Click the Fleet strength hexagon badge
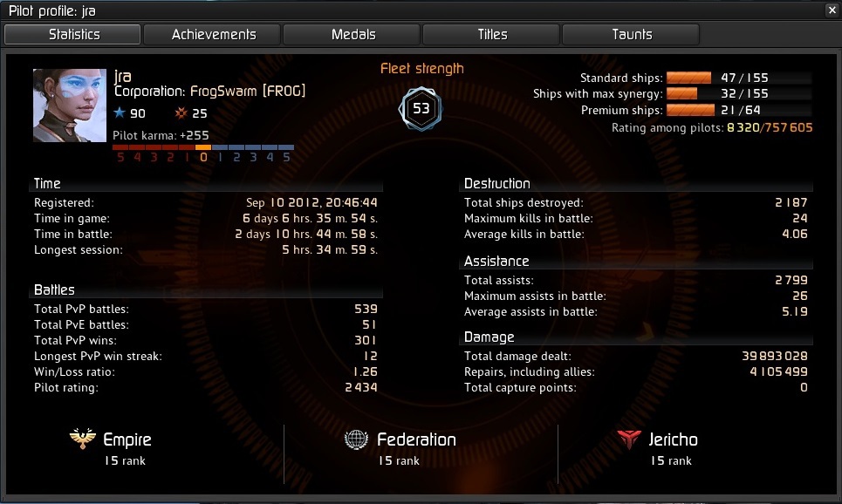Image resolution: width=842 pixels, height=504 pixels. [421, 109]
